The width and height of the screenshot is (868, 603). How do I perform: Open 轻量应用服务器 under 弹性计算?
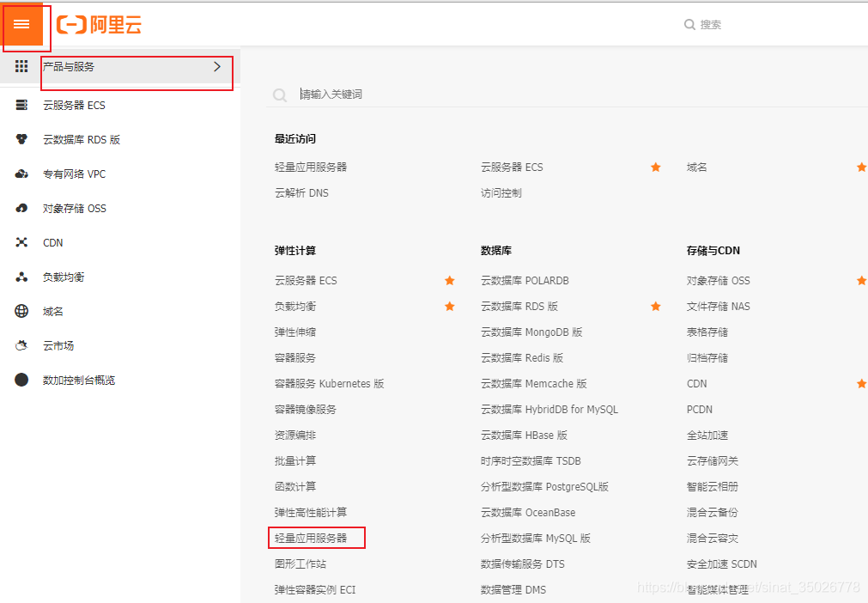(311, 539)
